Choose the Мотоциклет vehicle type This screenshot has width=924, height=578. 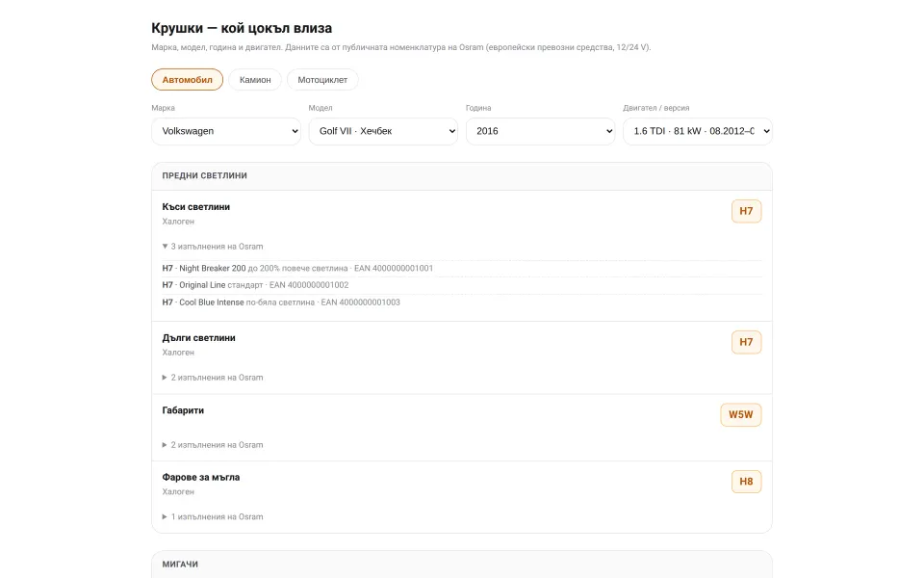(322, 80)
